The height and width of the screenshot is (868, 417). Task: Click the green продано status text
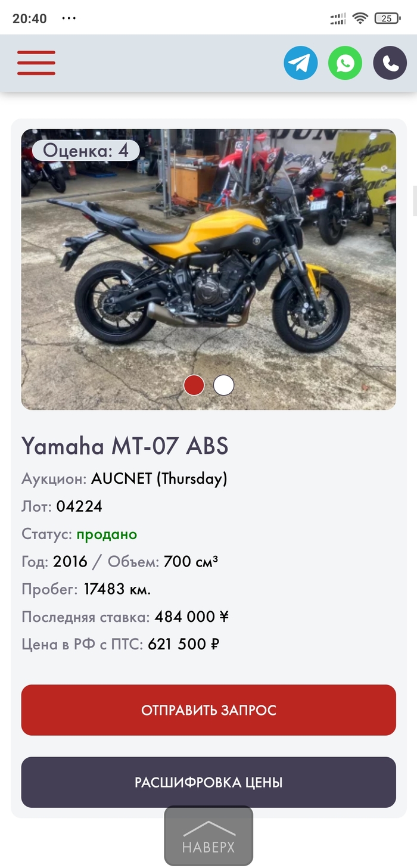pyautogui.click(x=107, y=534)
